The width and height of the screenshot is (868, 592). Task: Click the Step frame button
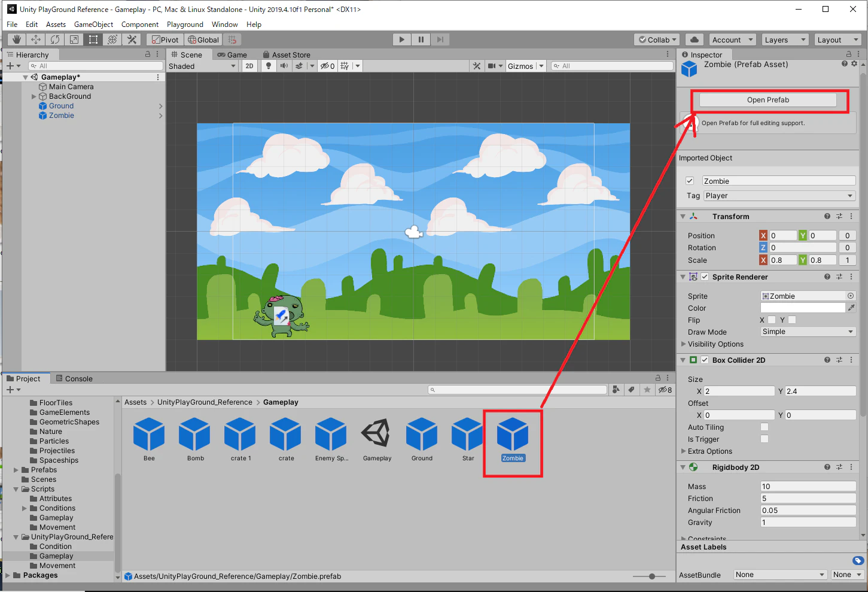point(440,40)
